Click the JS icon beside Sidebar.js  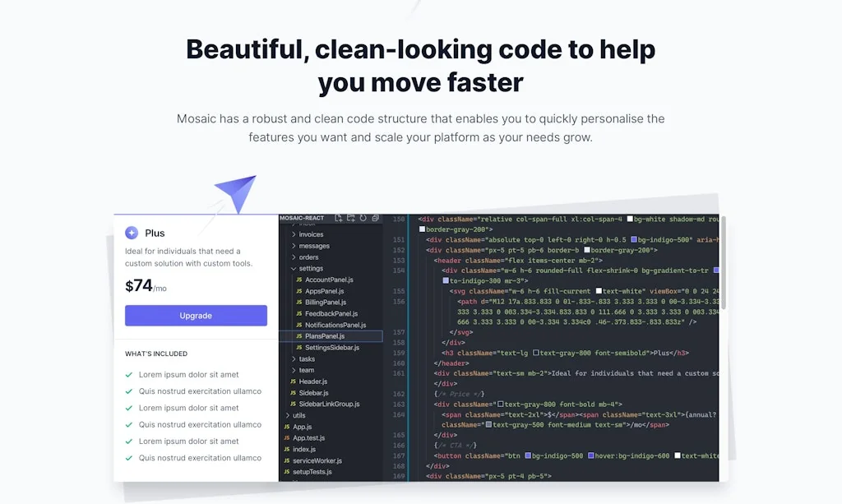click(x=294, y=393)
